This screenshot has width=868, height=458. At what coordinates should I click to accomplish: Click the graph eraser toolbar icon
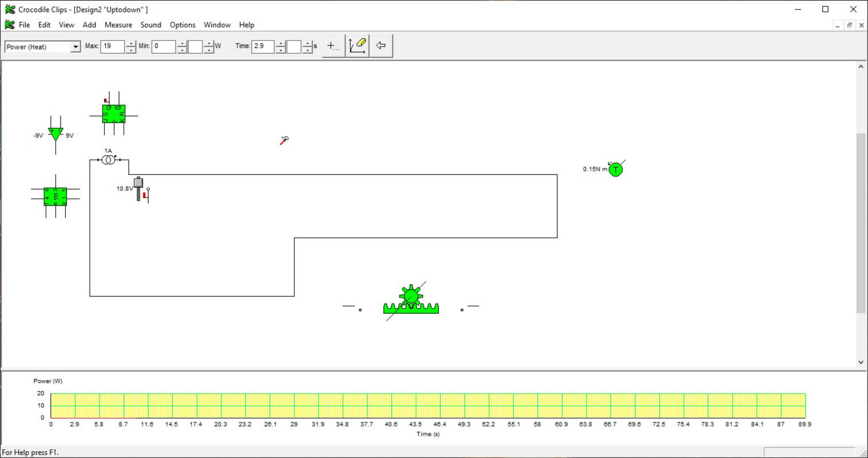pos(358,46)
